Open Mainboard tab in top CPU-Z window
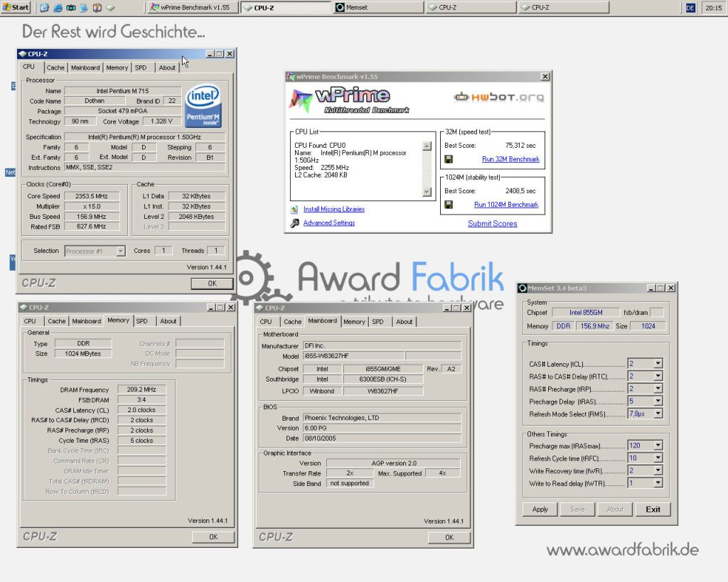 coord(85,68)
